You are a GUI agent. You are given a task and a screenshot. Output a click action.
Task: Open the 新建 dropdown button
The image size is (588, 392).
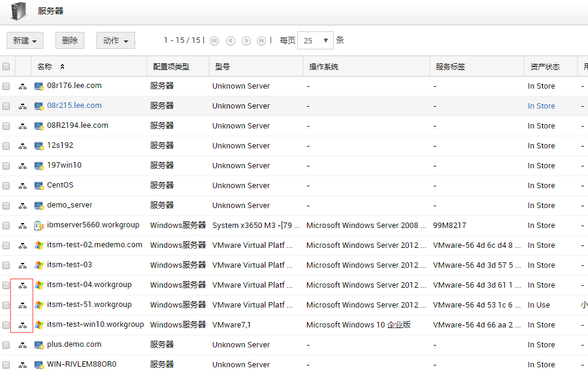(x=25, y=40)
